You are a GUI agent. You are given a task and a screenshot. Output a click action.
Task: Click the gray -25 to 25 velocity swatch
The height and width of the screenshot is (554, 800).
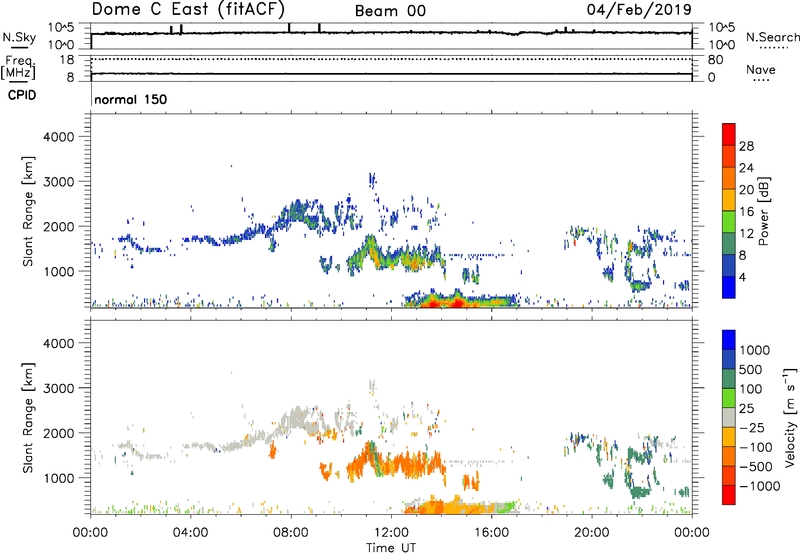[729, 417]
